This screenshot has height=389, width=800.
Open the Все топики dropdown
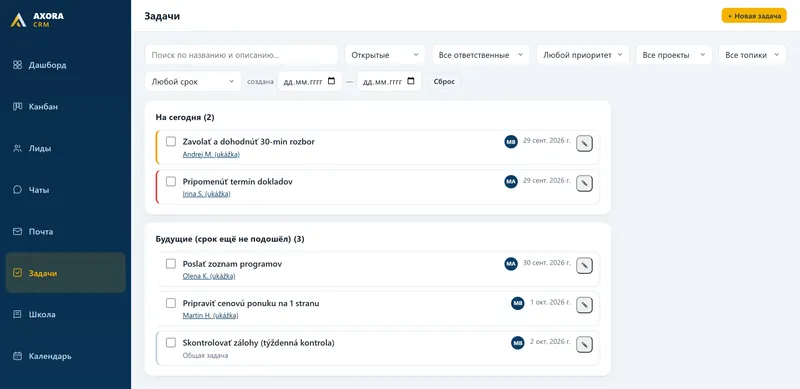752,55
